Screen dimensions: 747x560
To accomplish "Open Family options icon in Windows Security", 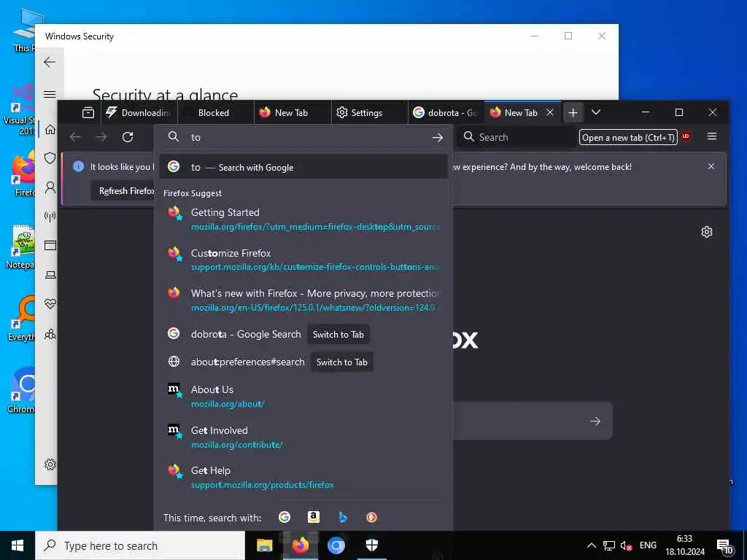I will click(x=50, y=334).
